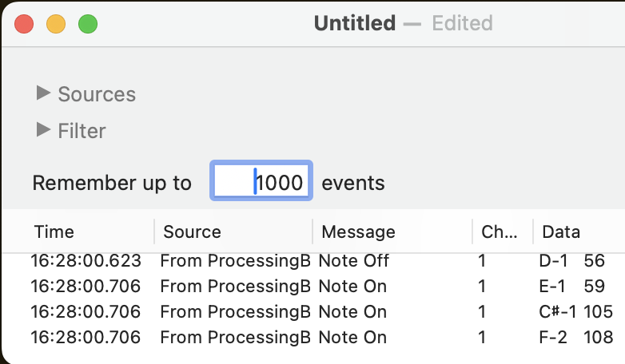Click the Filter section label text
Screen dimensions: 625x364
point(82,130)
